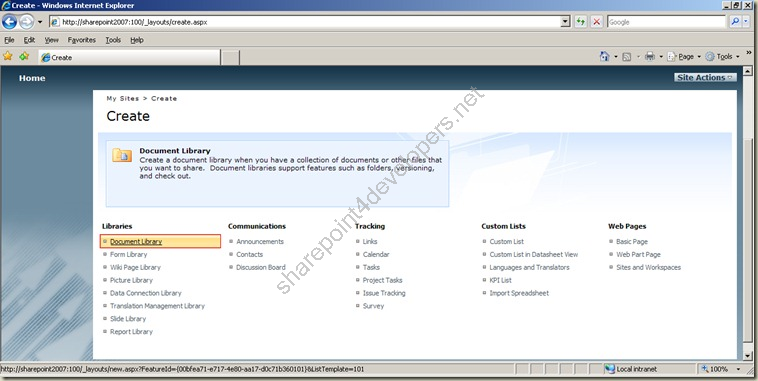Click the Slide Library link
This screenshot has height=381, width=758.
coord(128,319)
